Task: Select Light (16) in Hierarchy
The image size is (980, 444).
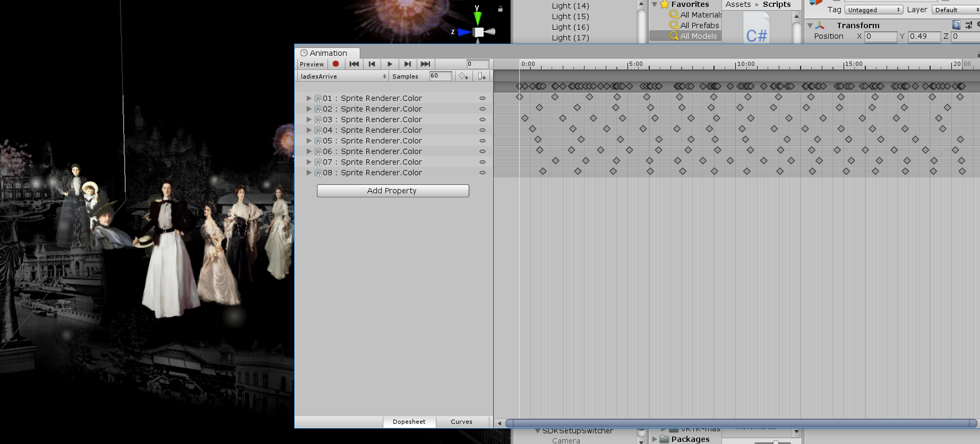Action: coord(570,27)
